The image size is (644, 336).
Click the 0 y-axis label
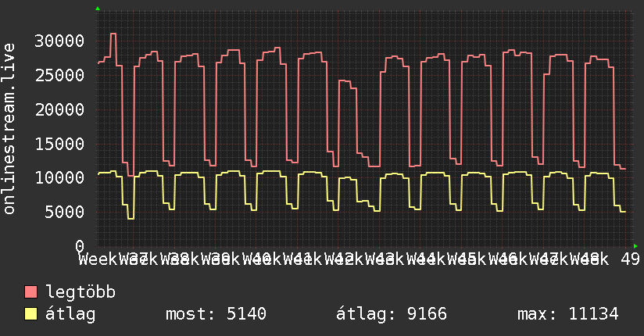(80, 246)
